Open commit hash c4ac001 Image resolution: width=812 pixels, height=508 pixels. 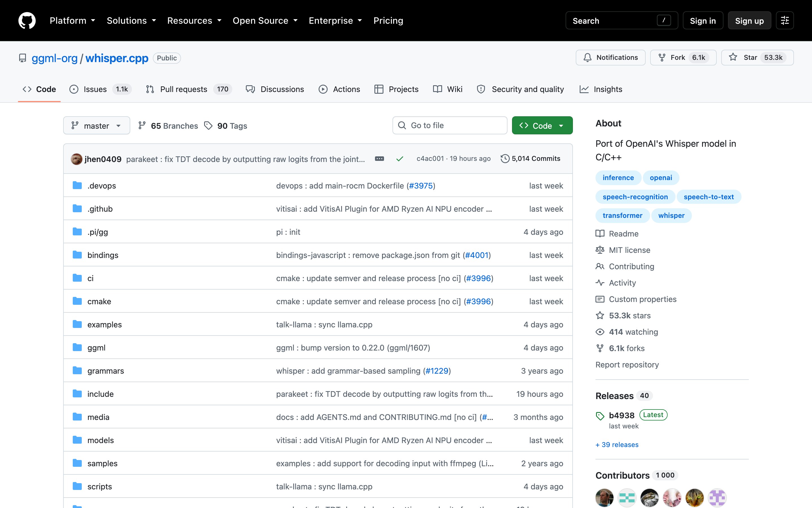[x=430, y=159]
